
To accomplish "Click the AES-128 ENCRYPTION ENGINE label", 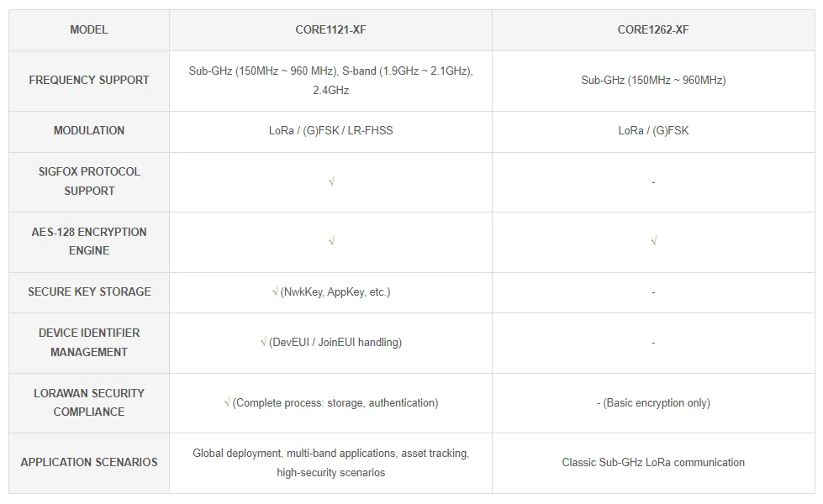I will coord(89,241).
